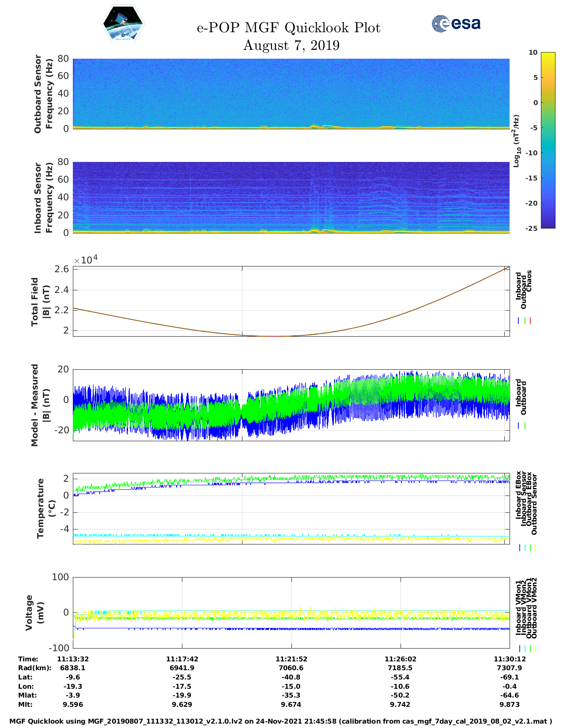The image size is (563, 728).
Task: Click inside the Temperature plot
Action: [291, 509]
